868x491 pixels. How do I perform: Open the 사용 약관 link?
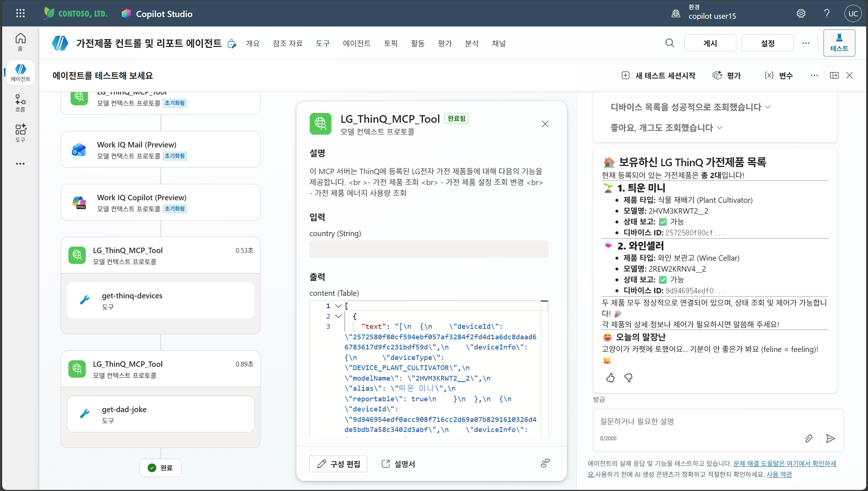coord(779,474)
